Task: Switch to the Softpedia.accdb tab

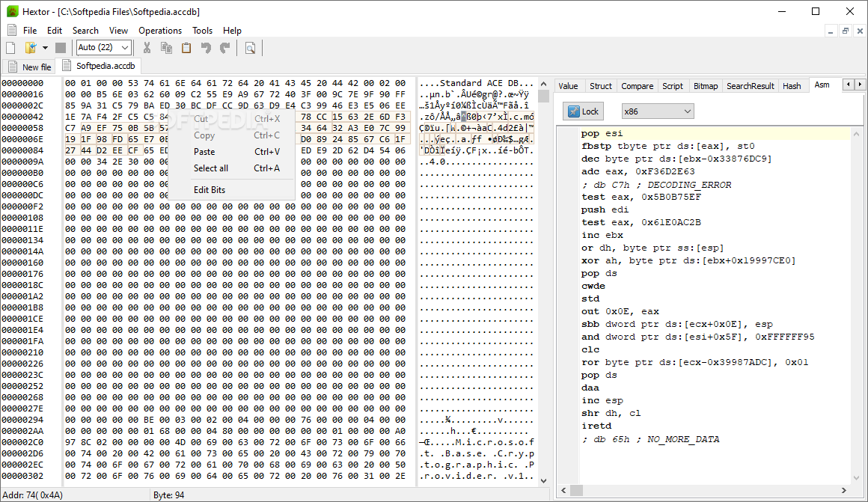Action: coord(99,66)
